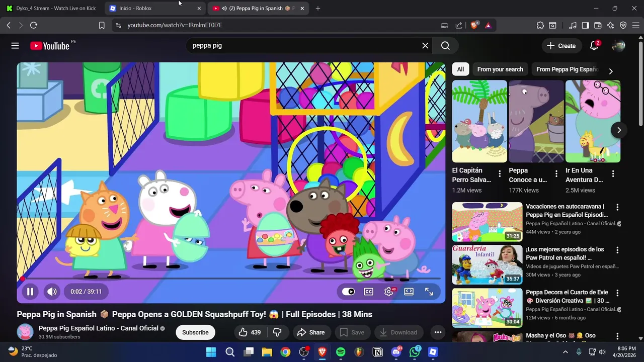Viewport: 644px width, 362px height.
Task: Open options for Vacaciones en autocaravana video
Action: (617, 207)
